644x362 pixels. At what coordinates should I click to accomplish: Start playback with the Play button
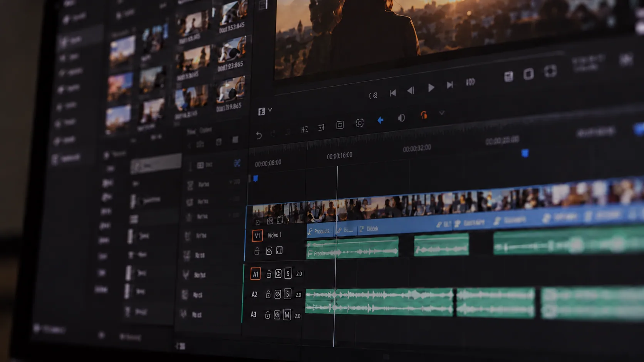431,88
